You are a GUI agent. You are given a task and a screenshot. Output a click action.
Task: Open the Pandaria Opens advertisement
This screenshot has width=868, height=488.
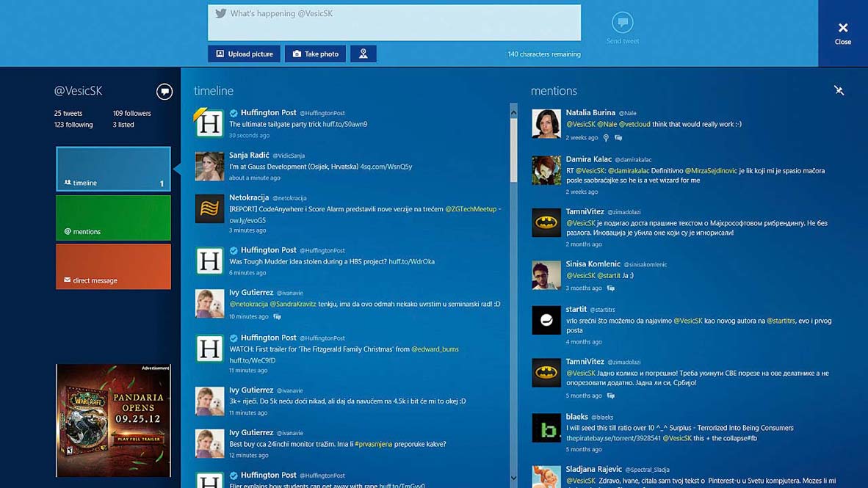(x=114, y=420)
